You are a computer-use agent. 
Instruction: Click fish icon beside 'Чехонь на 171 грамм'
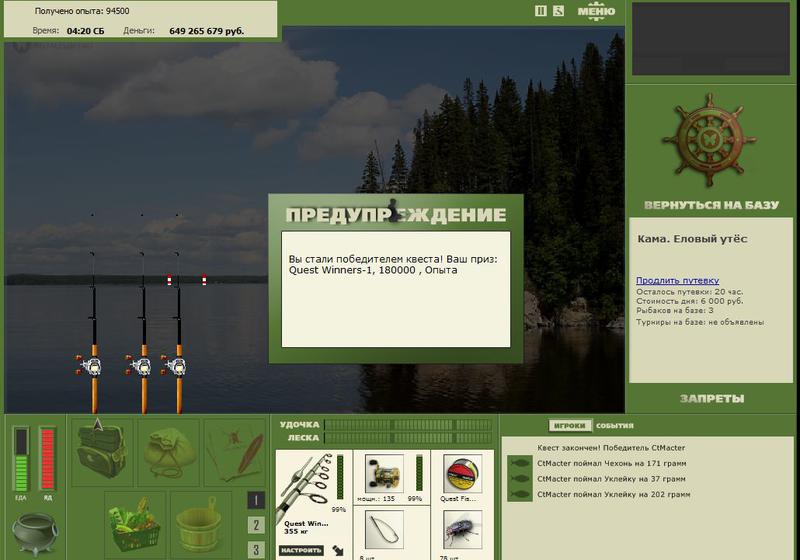point(520,463)
